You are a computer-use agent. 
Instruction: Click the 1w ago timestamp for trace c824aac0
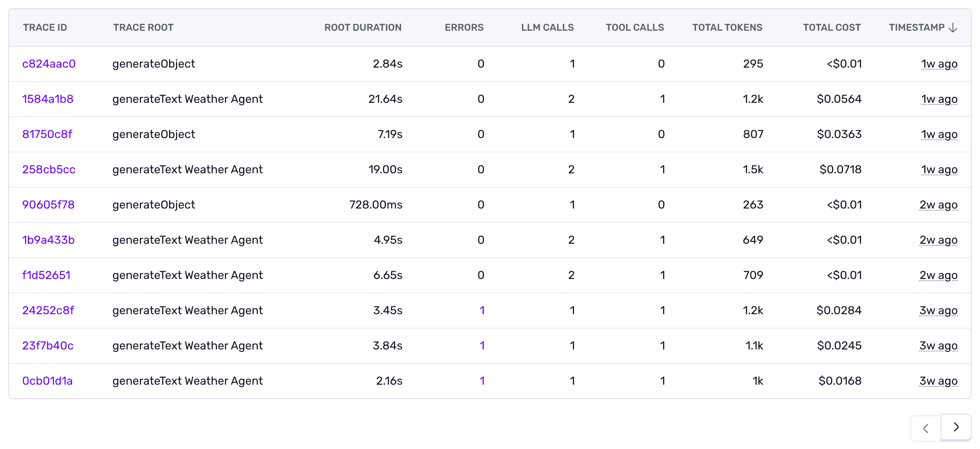(x=939, y=63)
